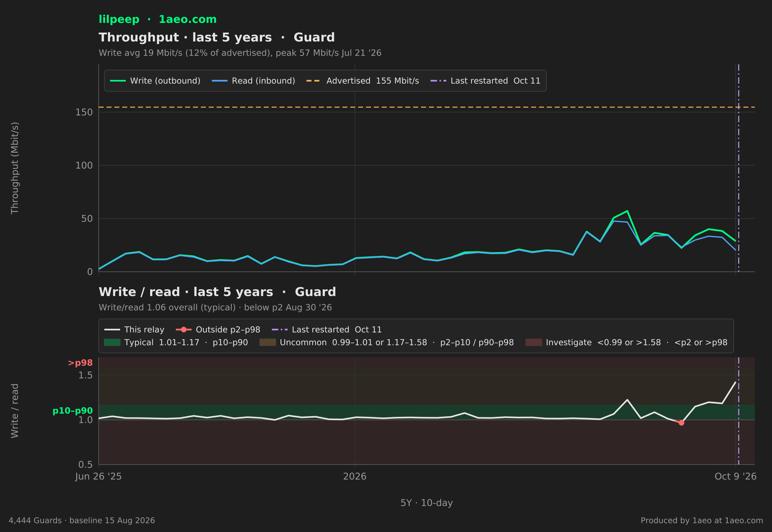Image resolution: width=772 pixels, height=532 pixels.
Task: Click the Investigate <0.99 or >1.58 legend text
Action: click(x=637, y=343)
